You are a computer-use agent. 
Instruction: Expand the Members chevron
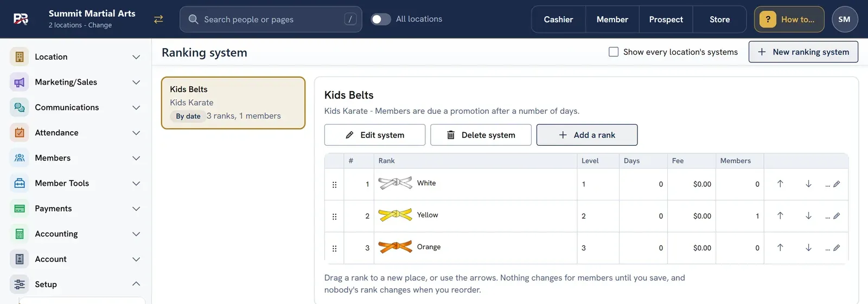click(x=136, y=158)
